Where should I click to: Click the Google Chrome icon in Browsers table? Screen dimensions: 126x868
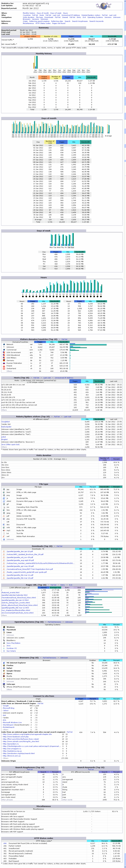(x=4, y=671)
